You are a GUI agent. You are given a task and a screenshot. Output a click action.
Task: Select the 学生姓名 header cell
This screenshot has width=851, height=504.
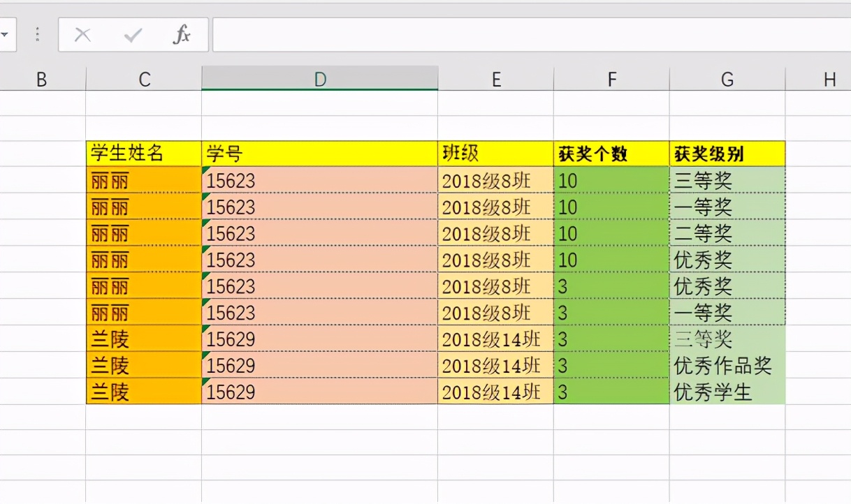click(x=144, y=154)
